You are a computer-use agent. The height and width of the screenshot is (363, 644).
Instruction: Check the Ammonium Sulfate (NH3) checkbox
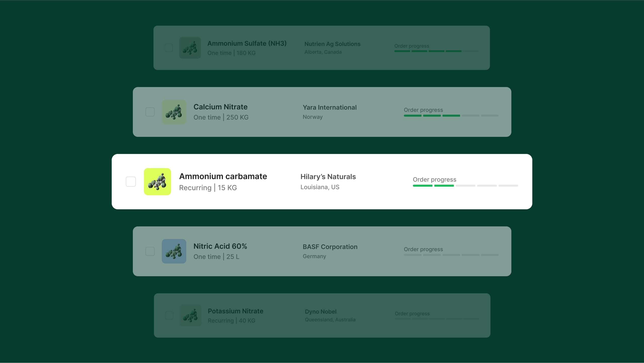pos(169,48)
